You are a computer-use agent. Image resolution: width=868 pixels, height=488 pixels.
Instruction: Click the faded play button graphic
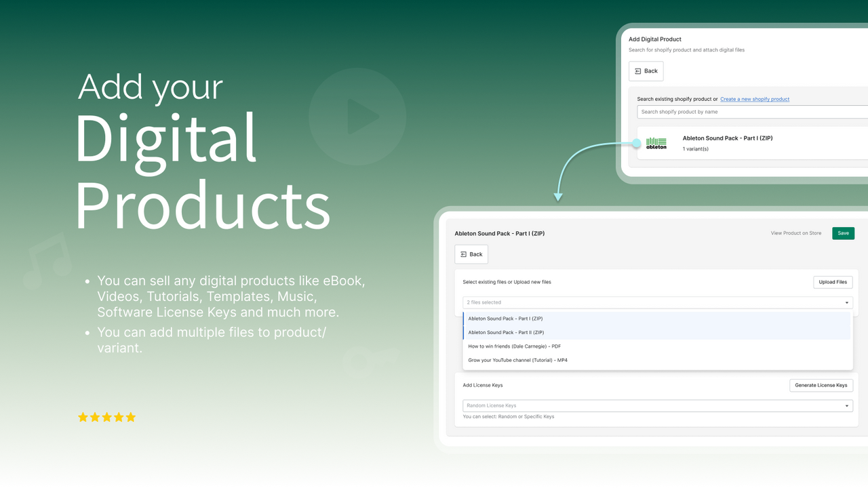point(357,117)
